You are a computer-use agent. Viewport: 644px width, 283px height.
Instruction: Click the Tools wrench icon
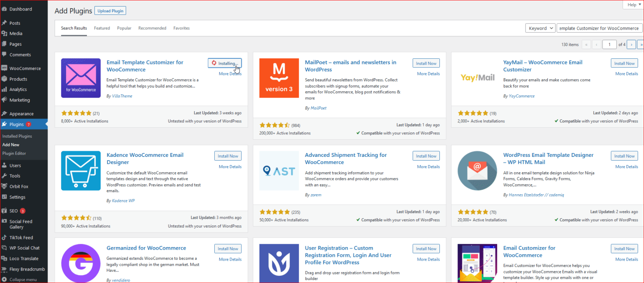coord(4,176)
